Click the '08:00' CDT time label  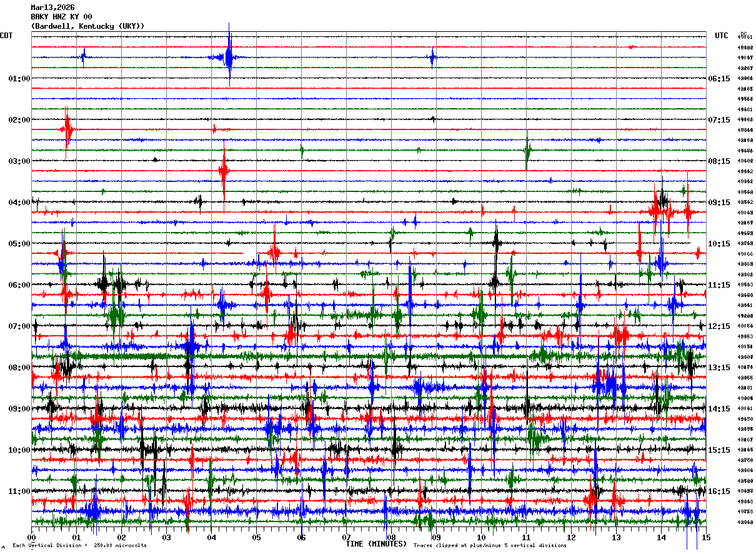(19, 368)
